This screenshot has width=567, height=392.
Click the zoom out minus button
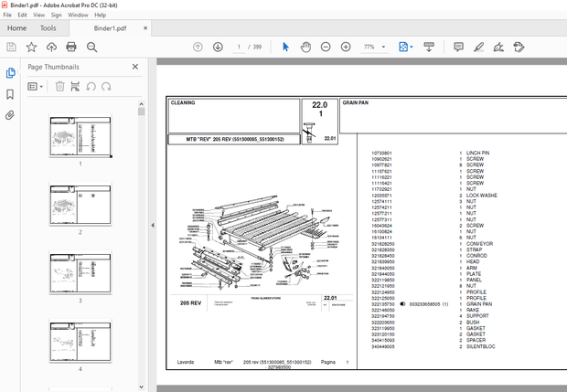[x=325, y=47]
